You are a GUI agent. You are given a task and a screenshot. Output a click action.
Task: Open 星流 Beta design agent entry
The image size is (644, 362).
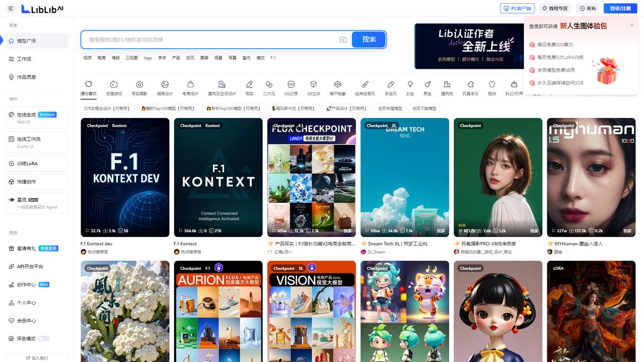[x=37, y=203]
